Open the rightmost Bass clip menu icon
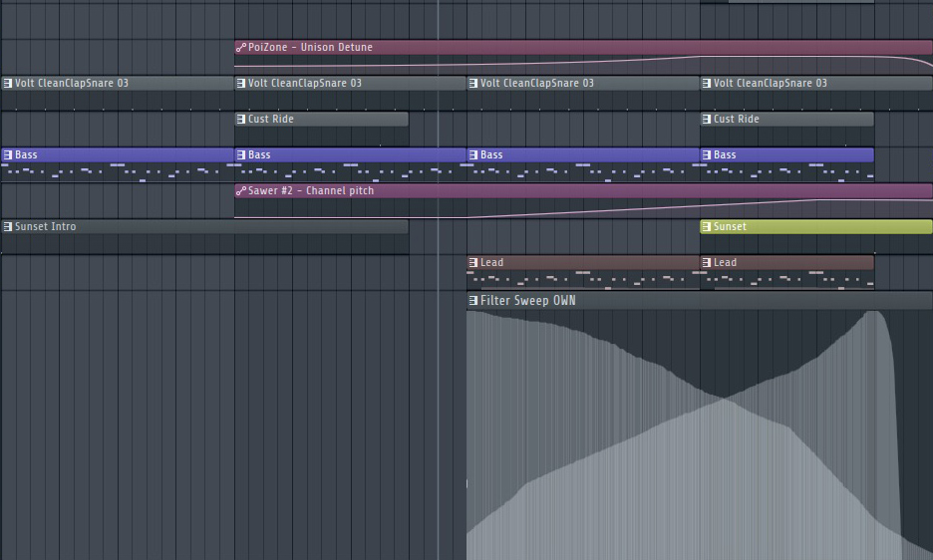 707,154
